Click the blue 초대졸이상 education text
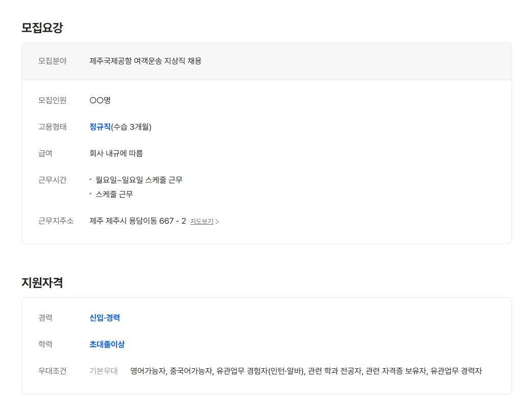This screenshot has height=405, width=532. pyautogui.click(x=107, y=344)
